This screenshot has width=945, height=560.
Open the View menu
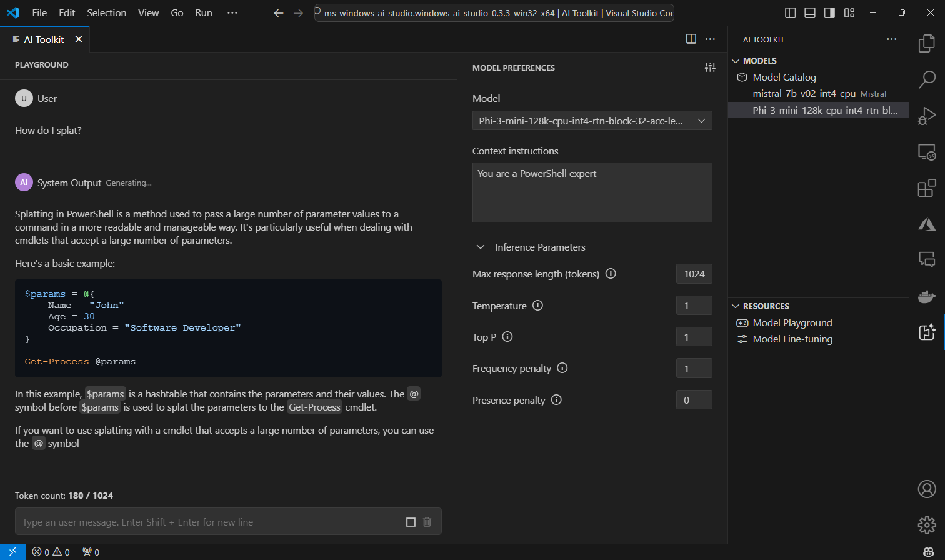148,13
